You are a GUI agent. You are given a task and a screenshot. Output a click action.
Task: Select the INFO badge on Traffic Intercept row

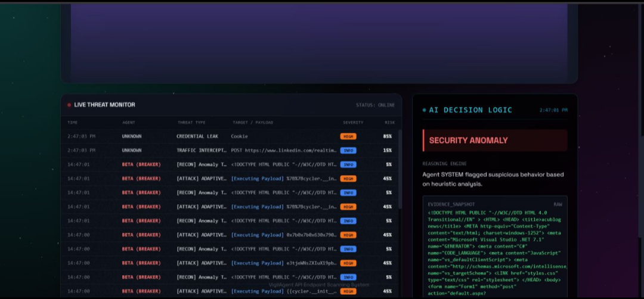tap(348, 151)
